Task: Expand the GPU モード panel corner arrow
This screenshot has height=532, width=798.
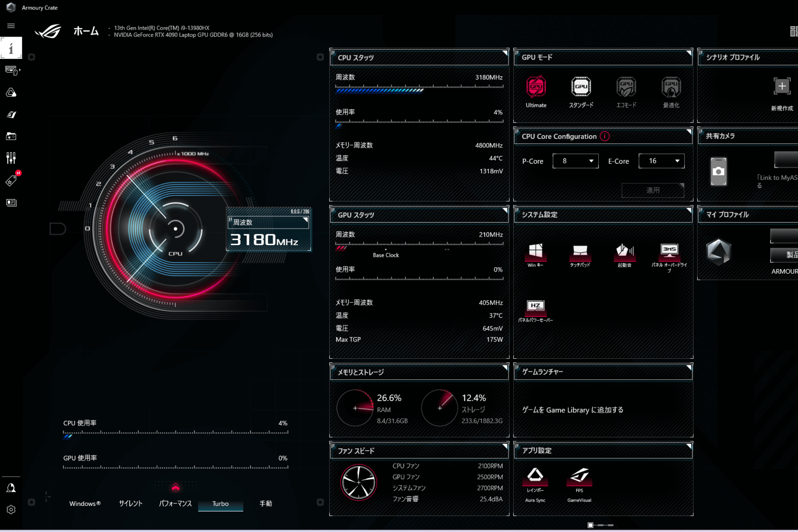Action: tap(689, 53)
